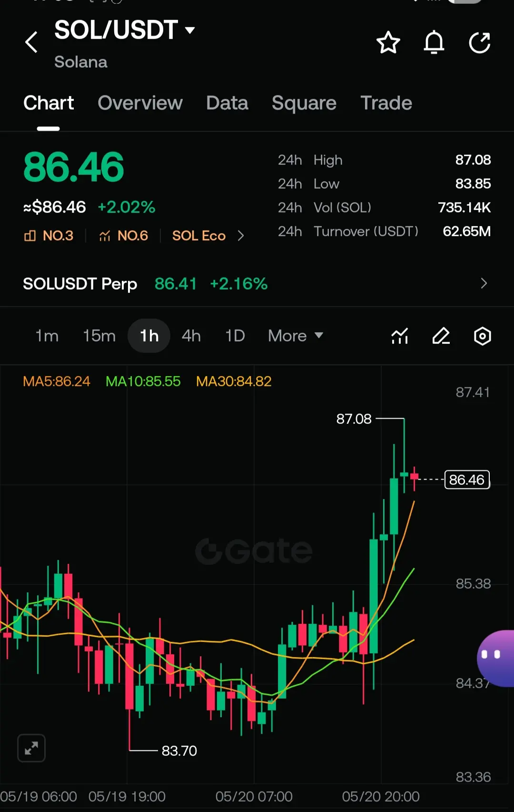Screen dimensions: 514x812
Task: Switch to the Overview tab
Action: (x=140, y=103)
